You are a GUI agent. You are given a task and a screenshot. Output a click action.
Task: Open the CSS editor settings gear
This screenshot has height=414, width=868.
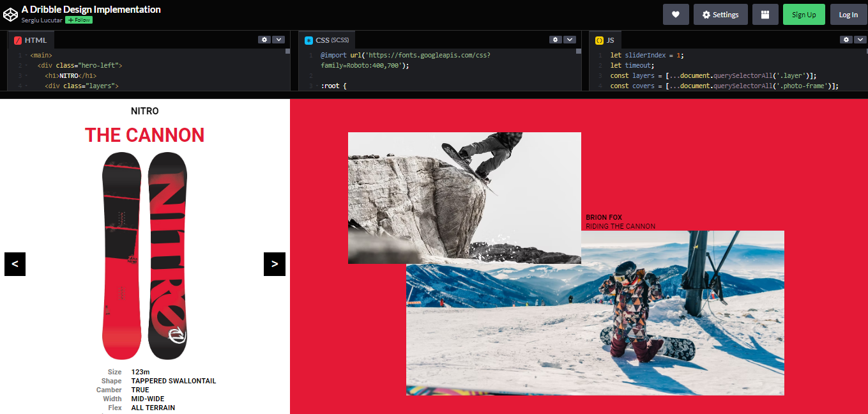pos(555,39)
